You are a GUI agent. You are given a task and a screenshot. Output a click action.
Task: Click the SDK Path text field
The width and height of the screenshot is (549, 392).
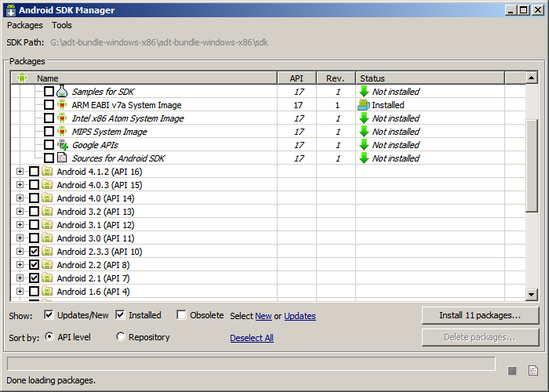click(x=159, y=42)
